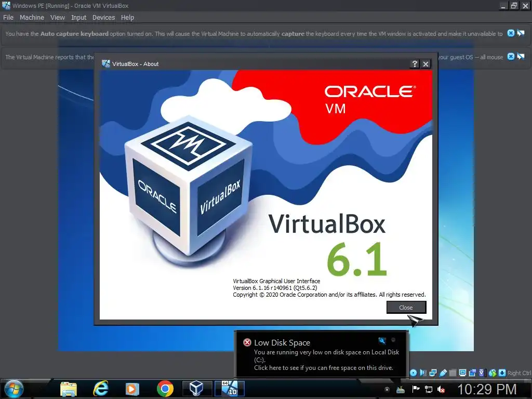Open the Machine menu
This screenshot has width=532, height=399.
click(32, 17)
